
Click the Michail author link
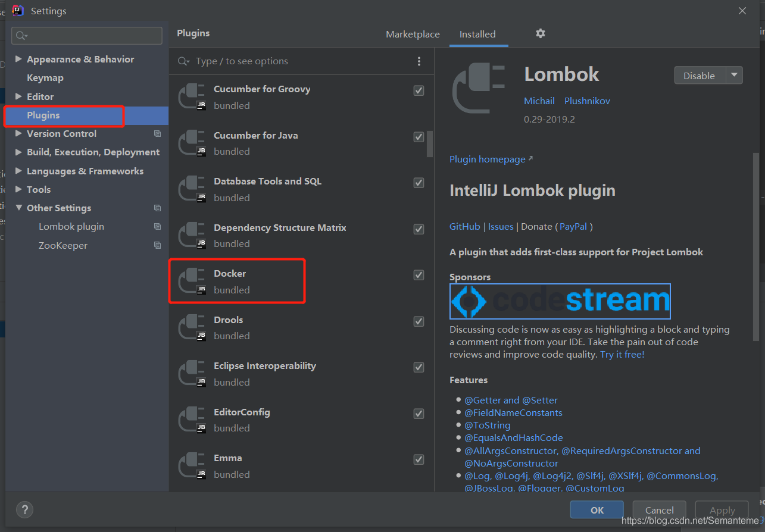pos(539,101)
